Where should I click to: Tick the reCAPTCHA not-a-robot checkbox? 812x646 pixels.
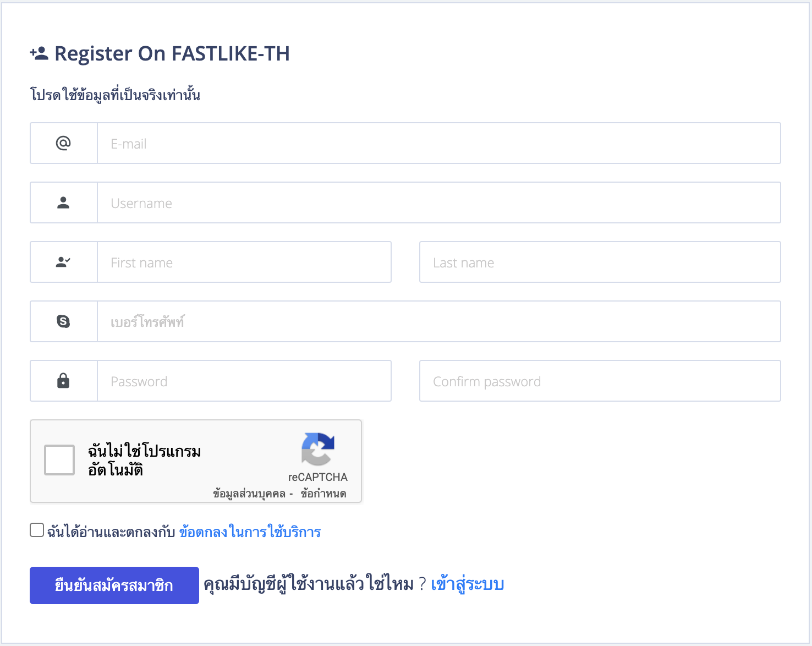[x=59, y=460]
